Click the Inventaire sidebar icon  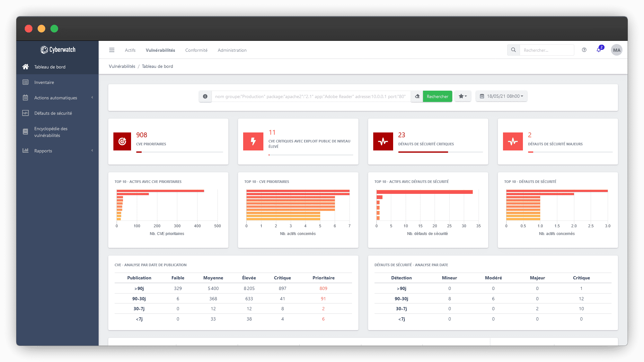(x=26, y=82)
